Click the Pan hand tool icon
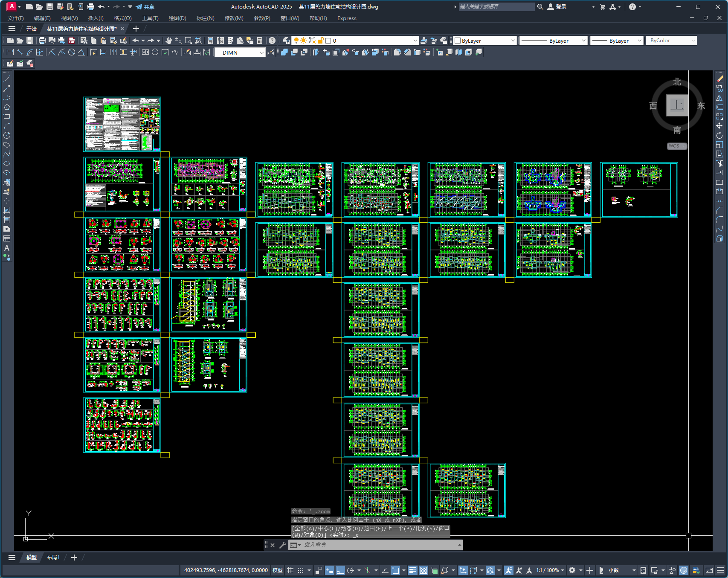This screenshot has width=728, height=578. [169, 41]
